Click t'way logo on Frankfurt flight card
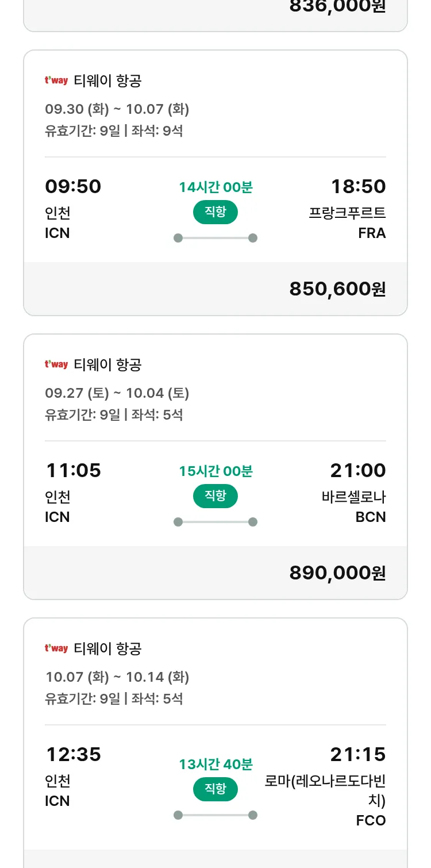431x868 pixels. 56,80
